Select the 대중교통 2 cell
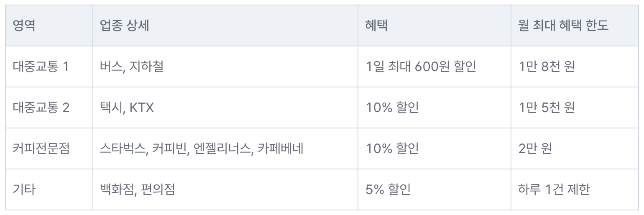644x215 pixels. (49, 107)
